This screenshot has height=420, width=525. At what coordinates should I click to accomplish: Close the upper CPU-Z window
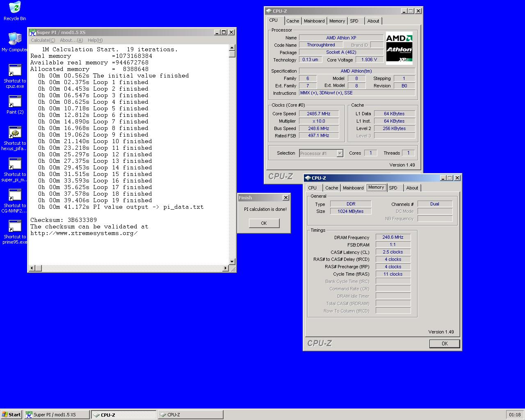(418, 11)
